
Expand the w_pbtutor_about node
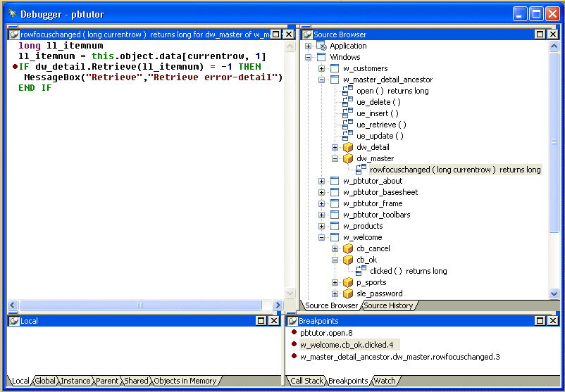coord(321,181)
